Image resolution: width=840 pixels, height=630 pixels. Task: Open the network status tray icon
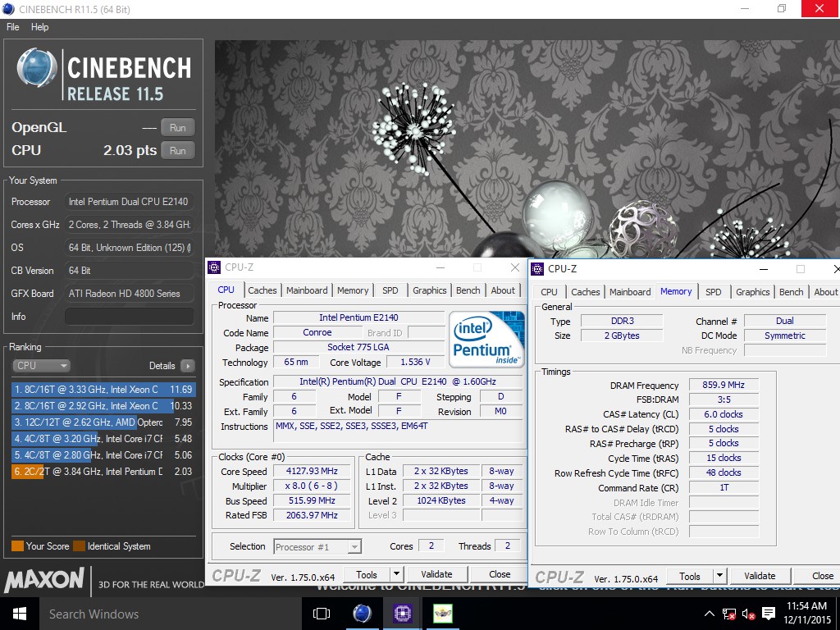pyautogui.click(x=728, y=614)
